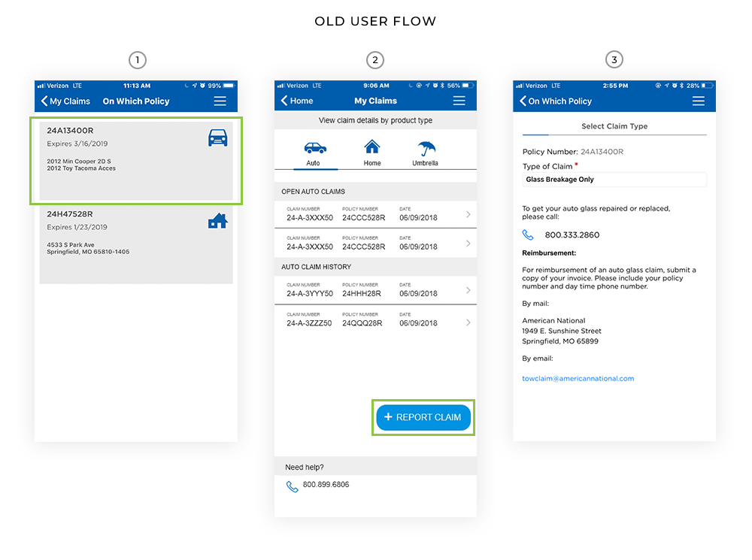Click the phone icon beside 800.899.6806 under Need help
752x560 pixels.
click(292, 485)
